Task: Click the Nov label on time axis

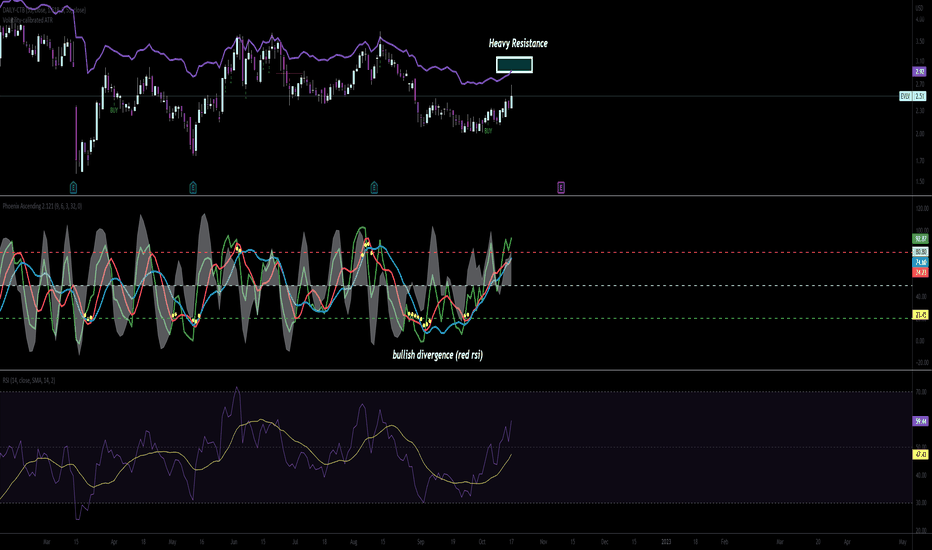Action: pyautogui.click(x=543, y=542)
